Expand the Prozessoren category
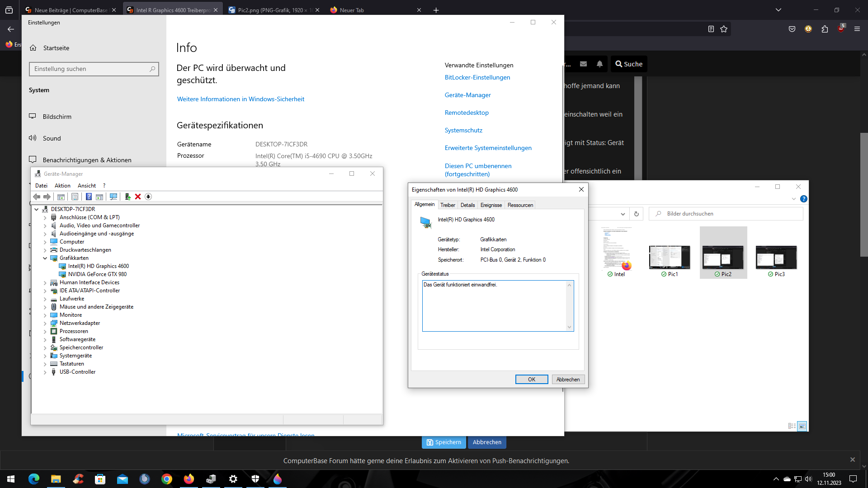This screenshot has height=488, width=868. [45, 331]
